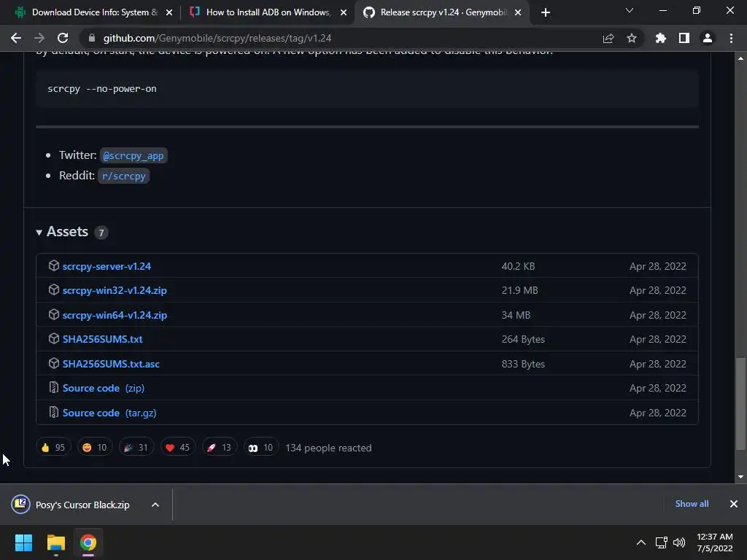Download Source code (zip)
Image resolution: width=747 pixels, height=560 pixels.
point(104,388)
